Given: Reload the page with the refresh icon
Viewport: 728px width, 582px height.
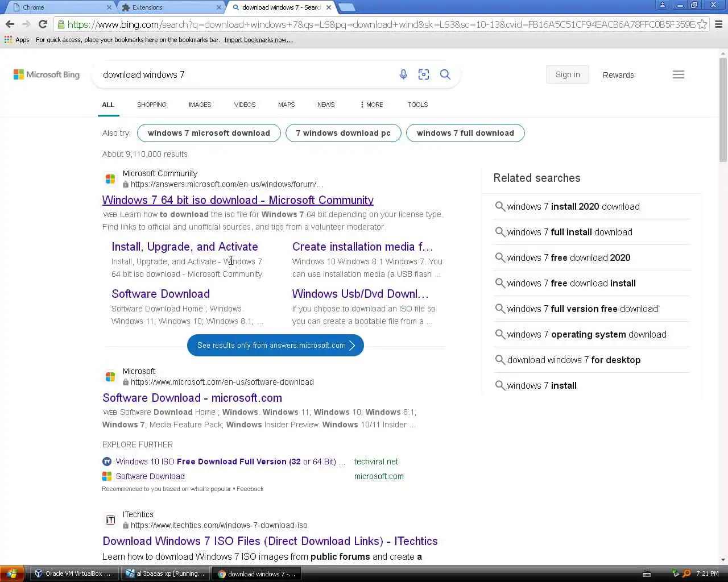Looking at the screenshot, I should (43, 24).
